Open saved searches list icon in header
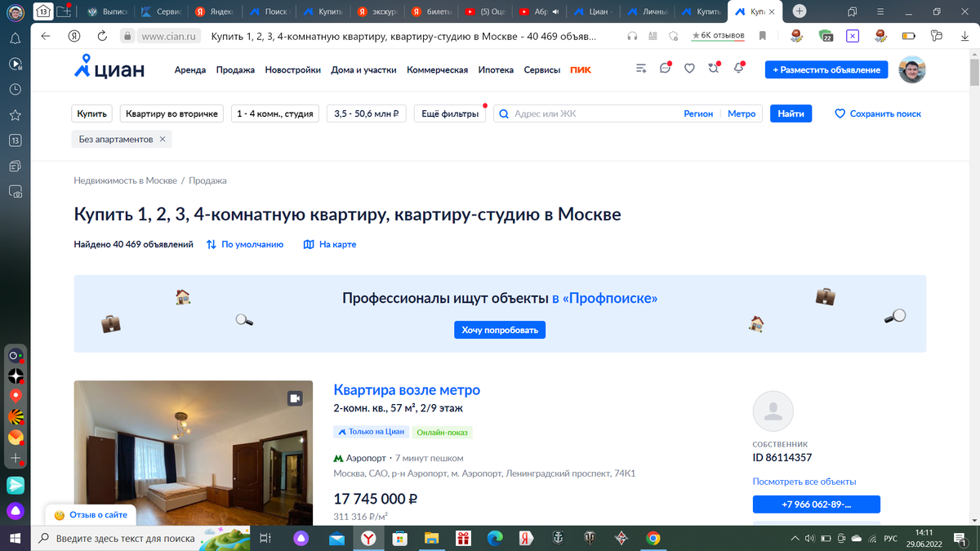Screen dimensions: 980x551 tap(640, 69)
